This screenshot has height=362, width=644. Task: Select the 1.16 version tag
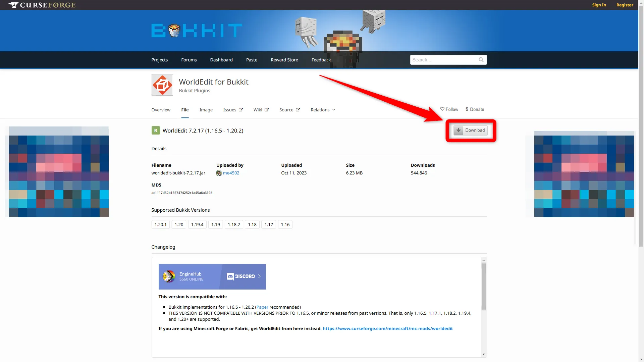[285, 224]
